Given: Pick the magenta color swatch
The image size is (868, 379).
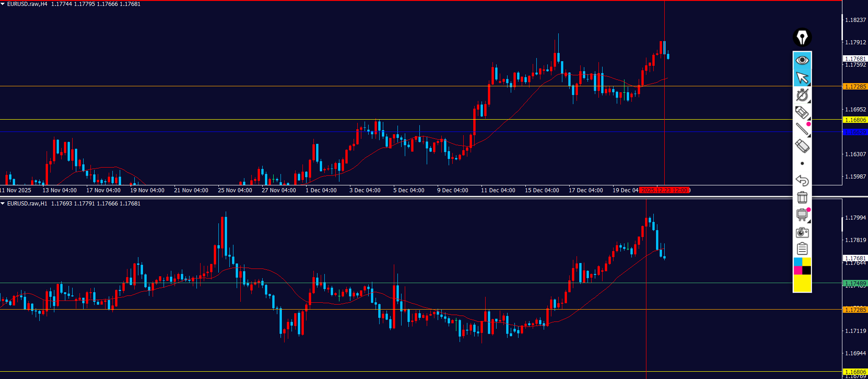Looking at the screenshot, I should pyautogui.click(x=798, y=270).
